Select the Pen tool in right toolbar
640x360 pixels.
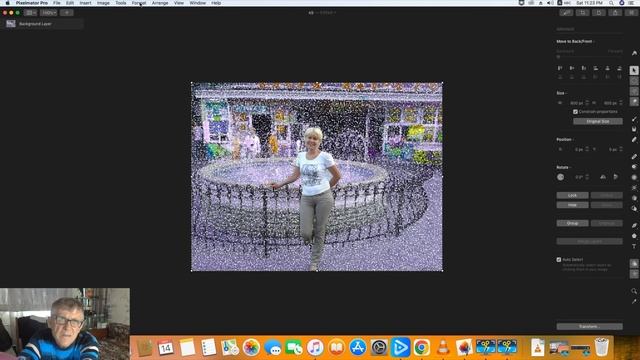634,225
